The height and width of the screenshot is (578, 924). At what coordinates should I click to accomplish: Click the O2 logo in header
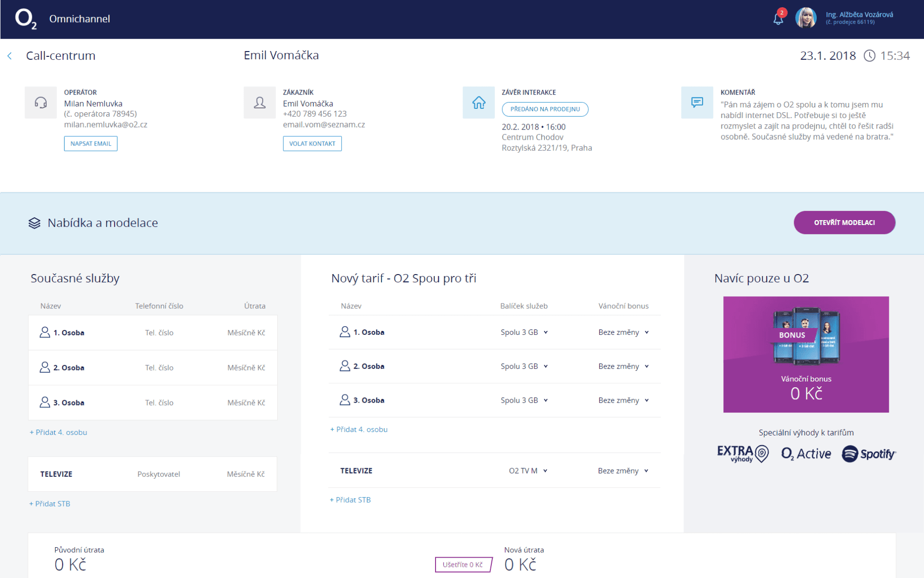coord(26,19)
